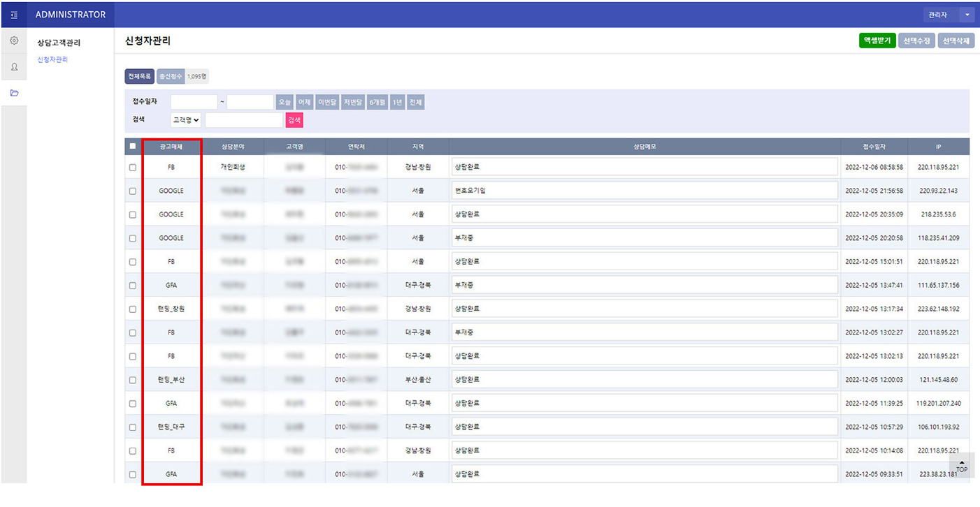Image resolution: width=980 pixels, height=507 pixels.
Task: Click the memo field showing 번호오기입
Action: tap(644, 191)
